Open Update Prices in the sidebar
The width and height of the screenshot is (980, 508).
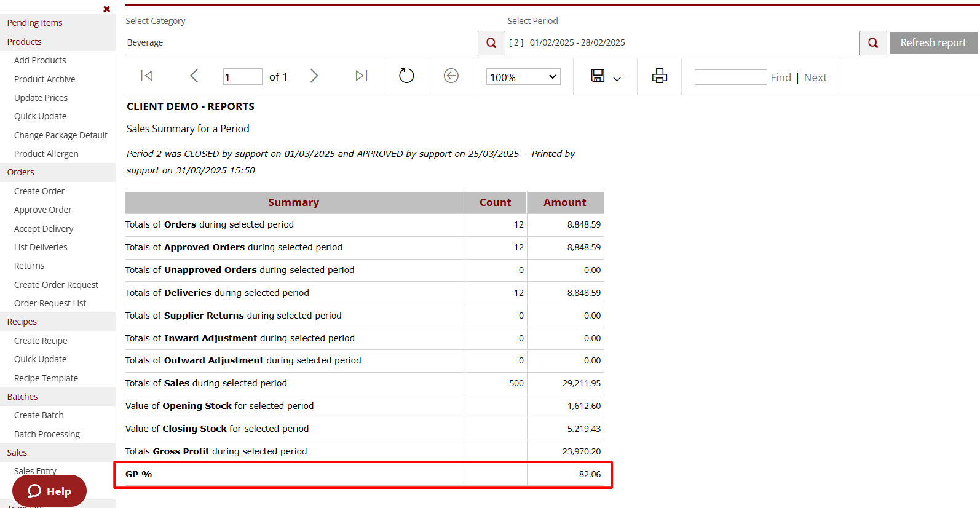pyautogui.click(x=41, y=98)
